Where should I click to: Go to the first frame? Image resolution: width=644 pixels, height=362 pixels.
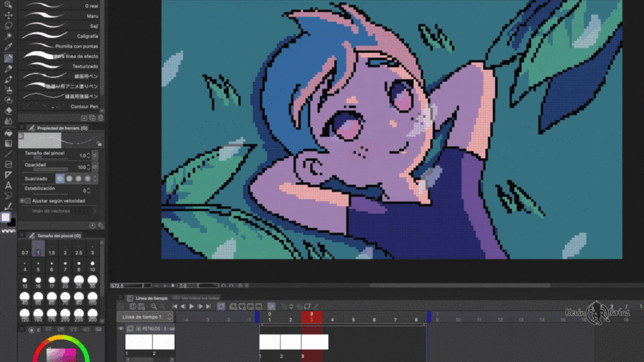[x=175, y=306]
